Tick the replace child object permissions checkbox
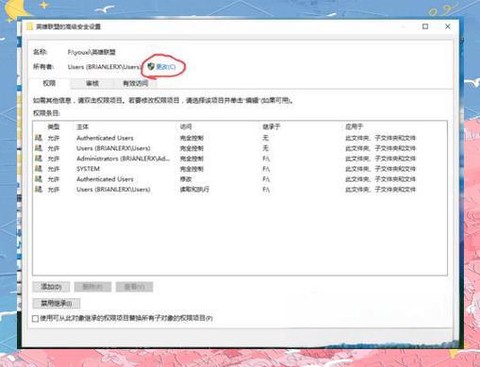Viewport: 480px width, 367px height. point(35,318)
